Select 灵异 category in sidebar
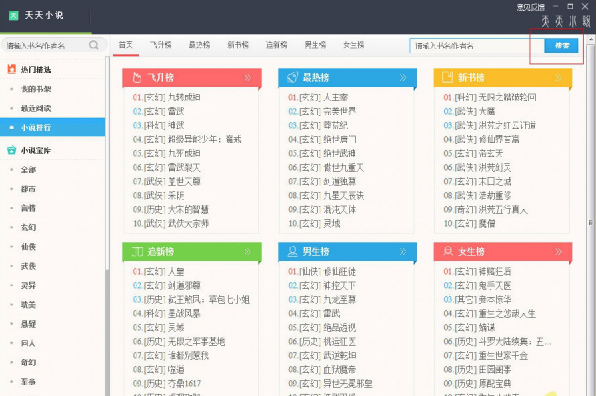This screenshot has height=396, width=596. click(x=28, y=285)
